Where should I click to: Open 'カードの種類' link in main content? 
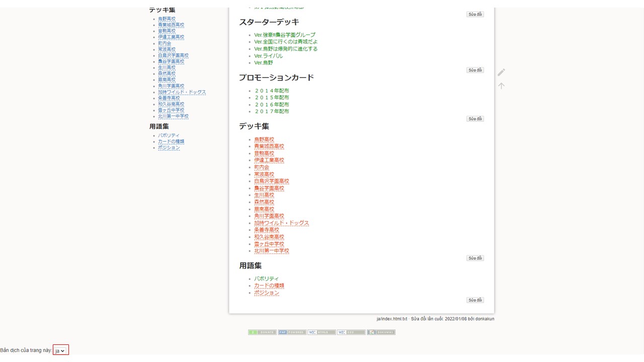click(269, 286)
